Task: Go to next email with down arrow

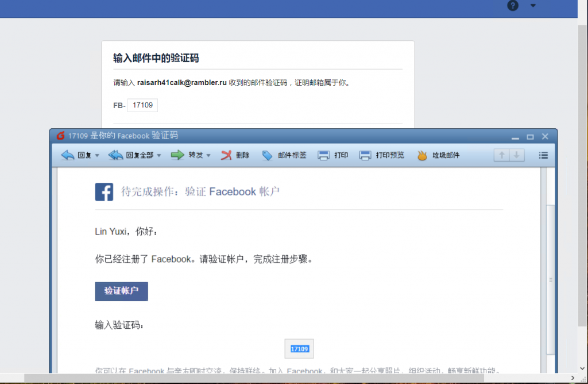Action: (x=516, y=155)
